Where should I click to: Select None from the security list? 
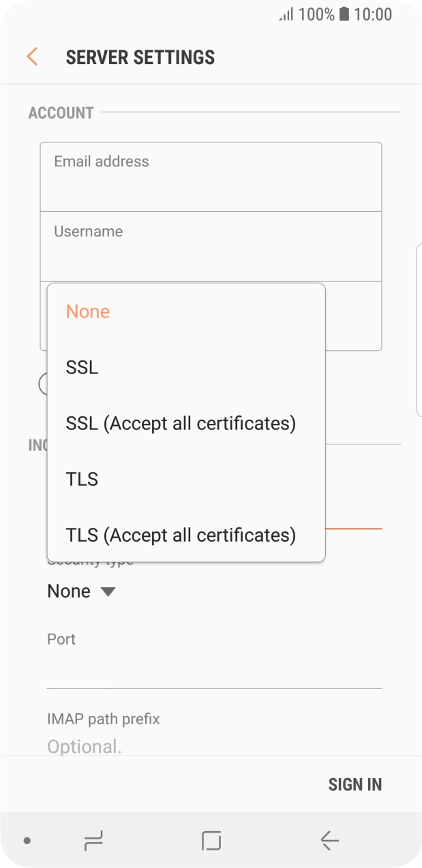(87, 311)
